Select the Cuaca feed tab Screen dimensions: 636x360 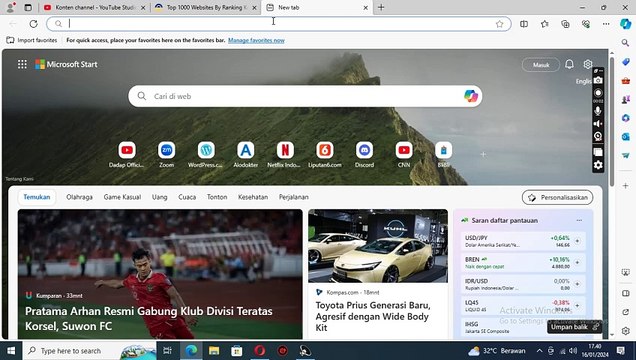[187, 197]
